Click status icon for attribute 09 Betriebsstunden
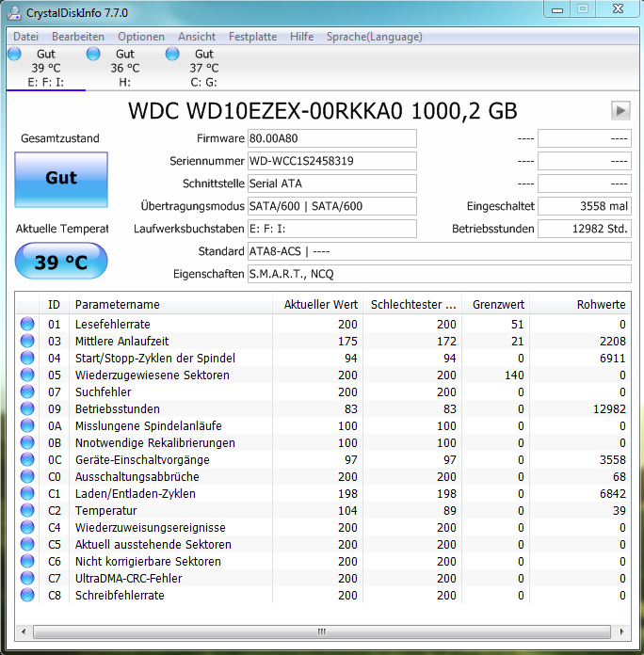This screenshot has height=655, width=644. (27, 408)
